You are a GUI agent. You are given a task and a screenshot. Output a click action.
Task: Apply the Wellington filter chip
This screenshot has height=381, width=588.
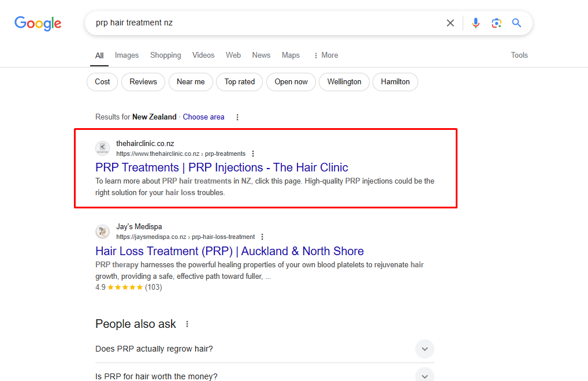tap(344, 81)
